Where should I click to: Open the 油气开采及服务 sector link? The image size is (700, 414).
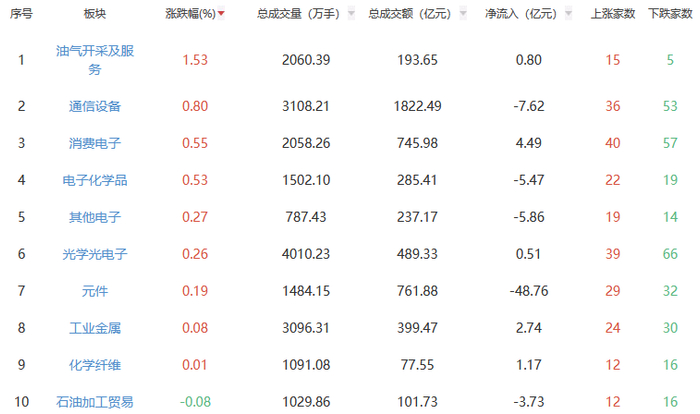click(x=95, y=60)
